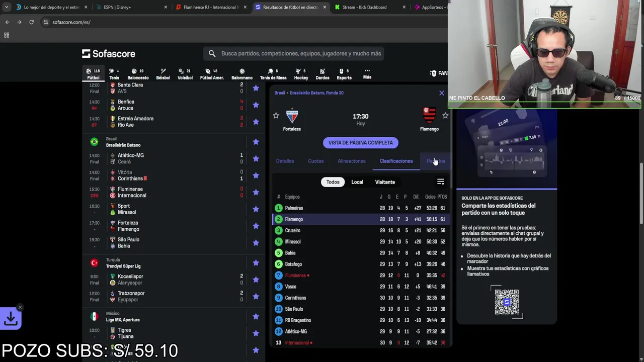Open the Turkey flag league icon

(94, 263)
